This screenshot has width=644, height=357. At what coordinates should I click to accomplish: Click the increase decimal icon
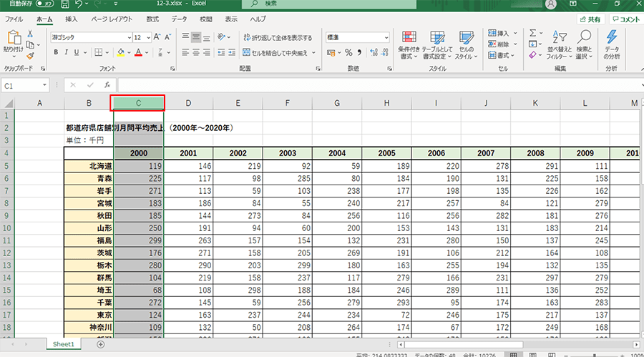pyautogui.click(x=374, y=53)
